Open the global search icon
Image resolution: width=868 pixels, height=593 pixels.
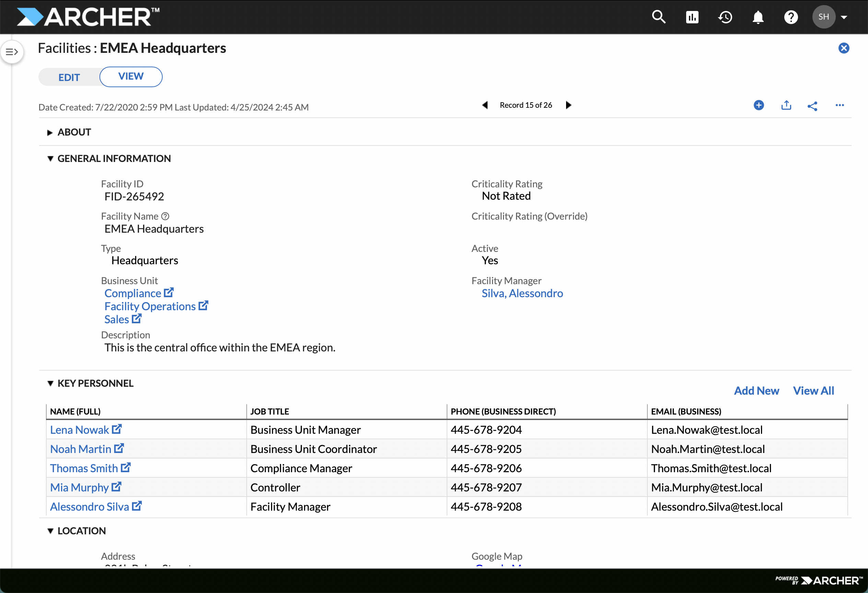[x=658, y=17]
